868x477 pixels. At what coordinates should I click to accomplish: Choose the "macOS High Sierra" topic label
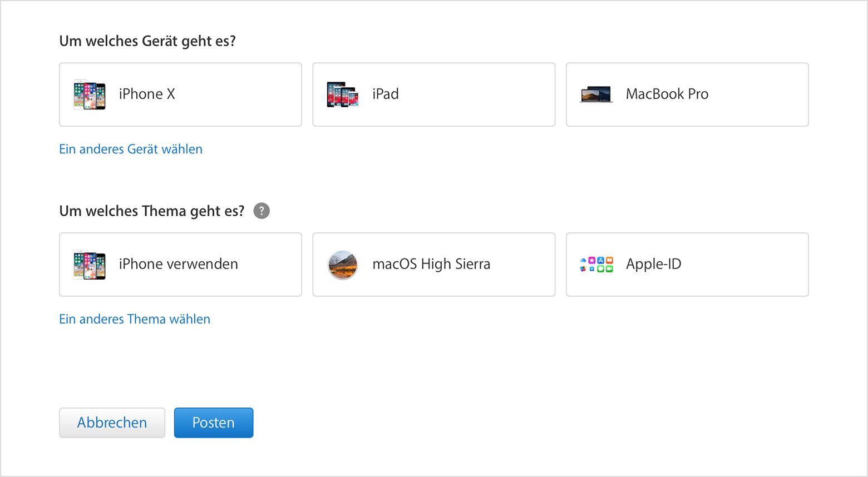(431, 264)
